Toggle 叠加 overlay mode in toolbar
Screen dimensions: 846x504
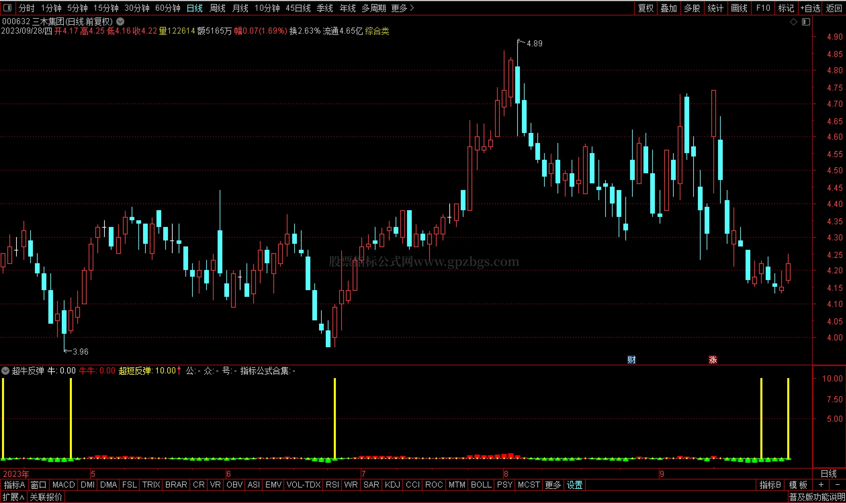(669, 8)
